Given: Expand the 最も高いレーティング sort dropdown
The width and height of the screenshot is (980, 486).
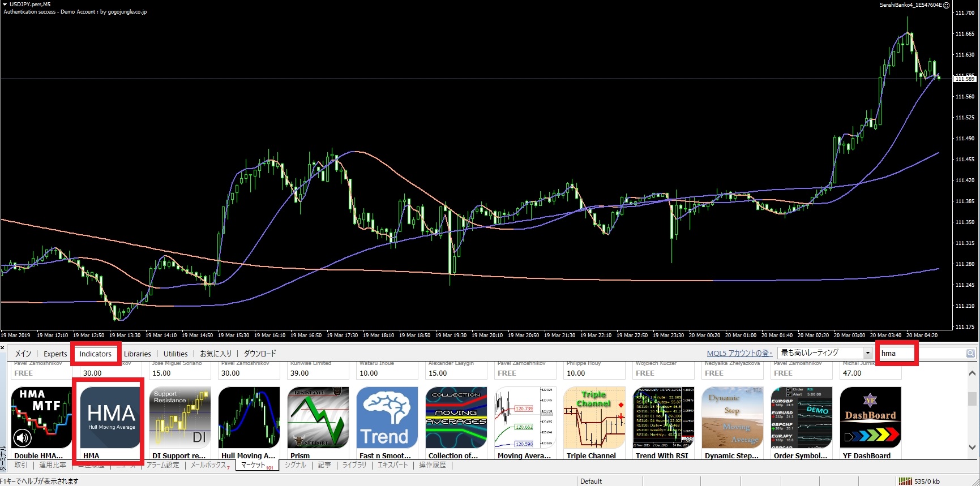Looking at the screenshot, I should tap(867, 353).
